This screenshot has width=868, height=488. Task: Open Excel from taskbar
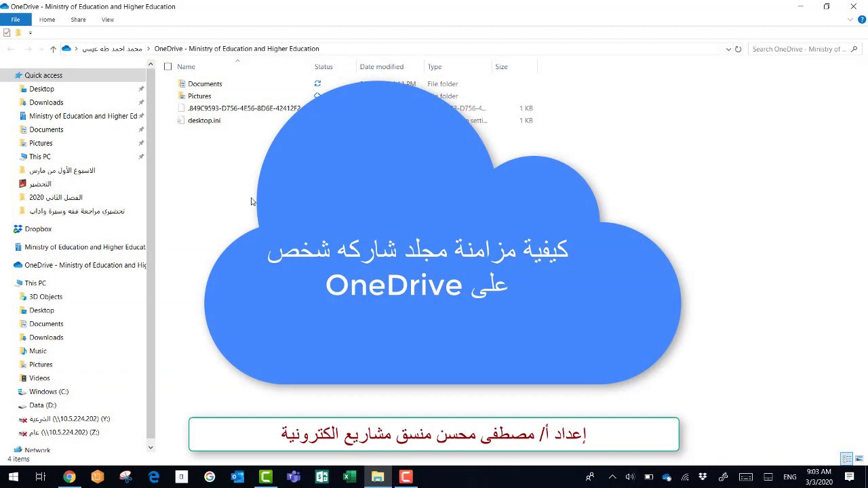pyautogui.click(x=349, y=477)
